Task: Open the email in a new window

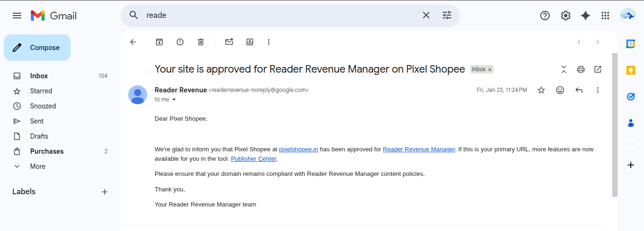Action: [598, 69]
